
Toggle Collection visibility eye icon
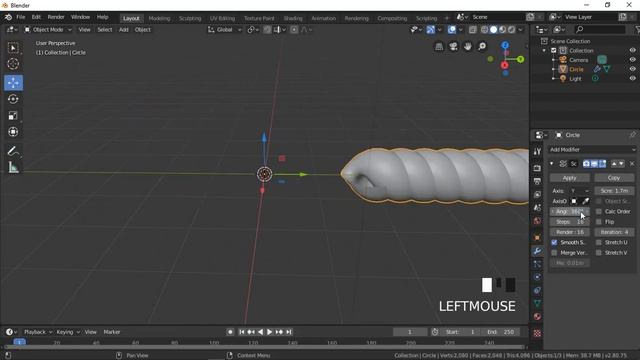tap(632, 51)
